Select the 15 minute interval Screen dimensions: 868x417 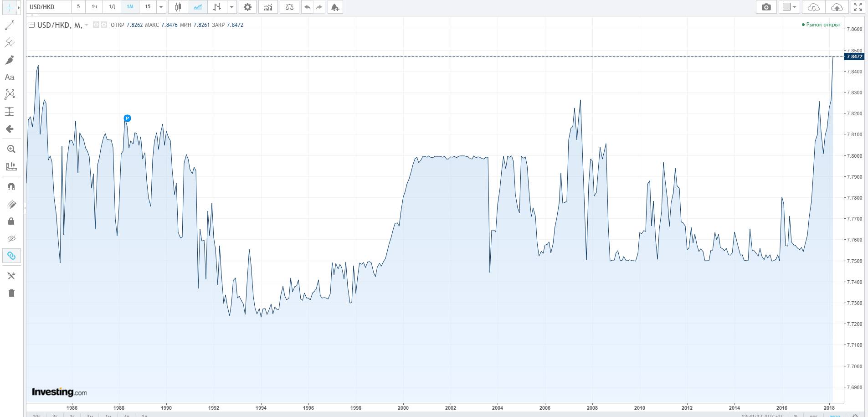(x=148, y=7)
